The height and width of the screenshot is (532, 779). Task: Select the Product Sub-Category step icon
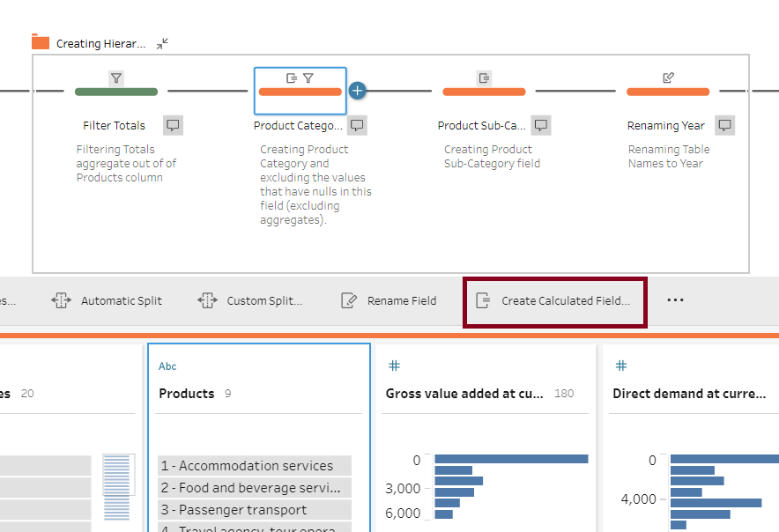[x=484, y=78]
